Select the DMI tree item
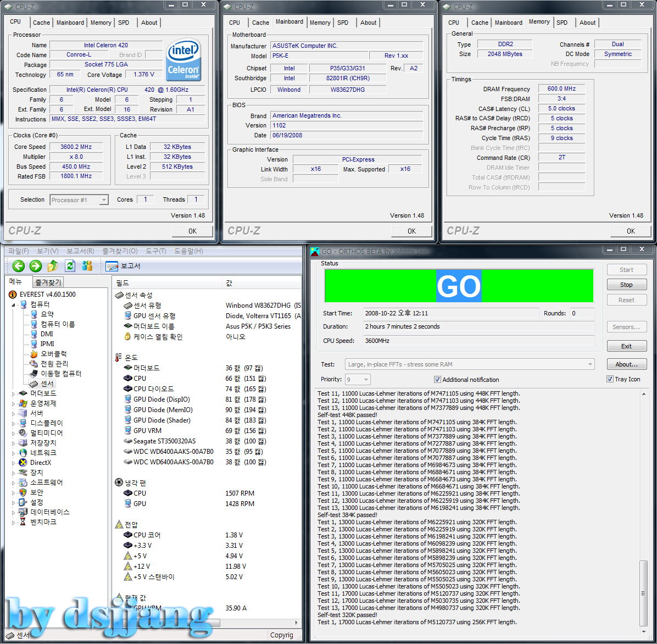This screenshot has height=644, width=657. pyautogui.click(x=47, y=334)
